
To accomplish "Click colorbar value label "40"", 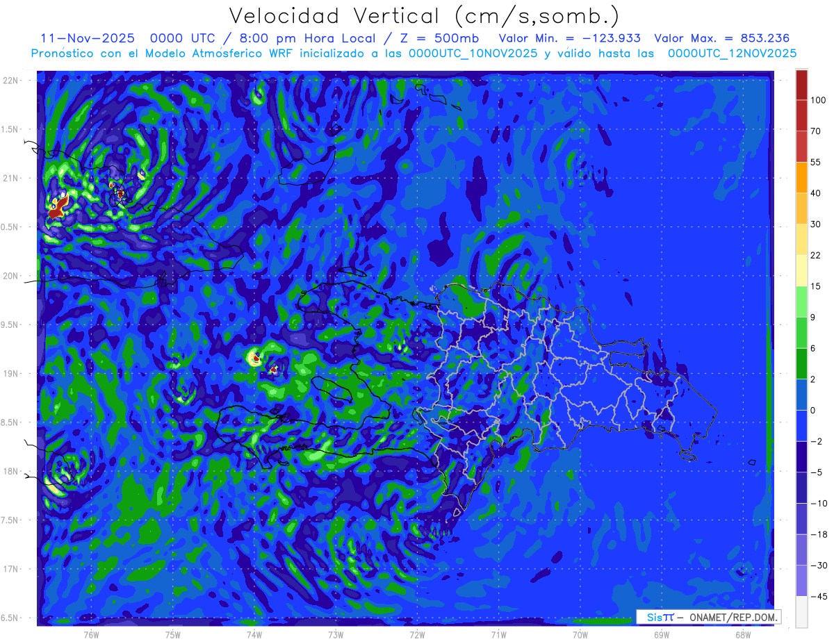I will [x=817, y=192].
